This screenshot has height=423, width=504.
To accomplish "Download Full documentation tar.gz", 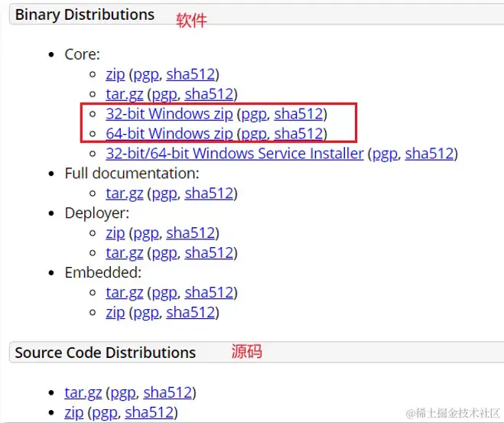I will pyautogui.click(x=125, y=194).
